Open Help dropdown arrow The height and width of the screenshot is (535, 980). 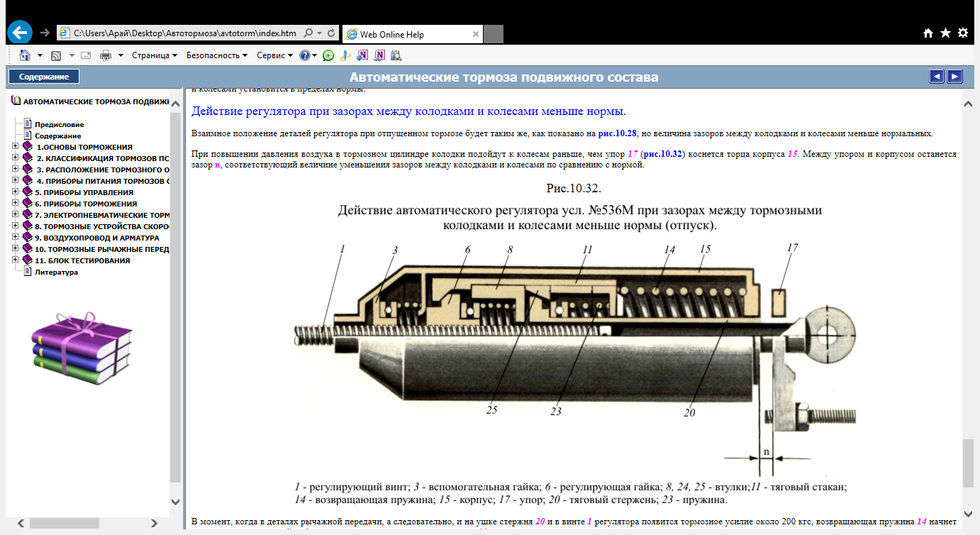coord(315,55)
